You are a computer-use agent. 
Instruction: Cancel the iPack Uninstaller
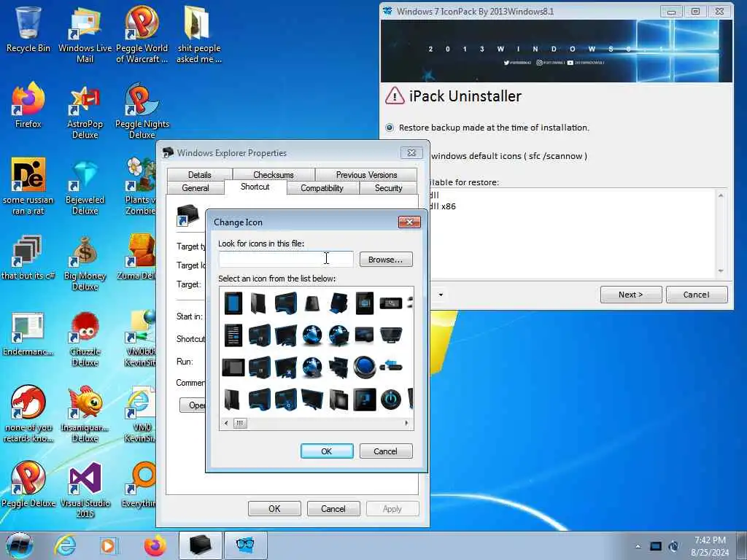coord(697,295)
